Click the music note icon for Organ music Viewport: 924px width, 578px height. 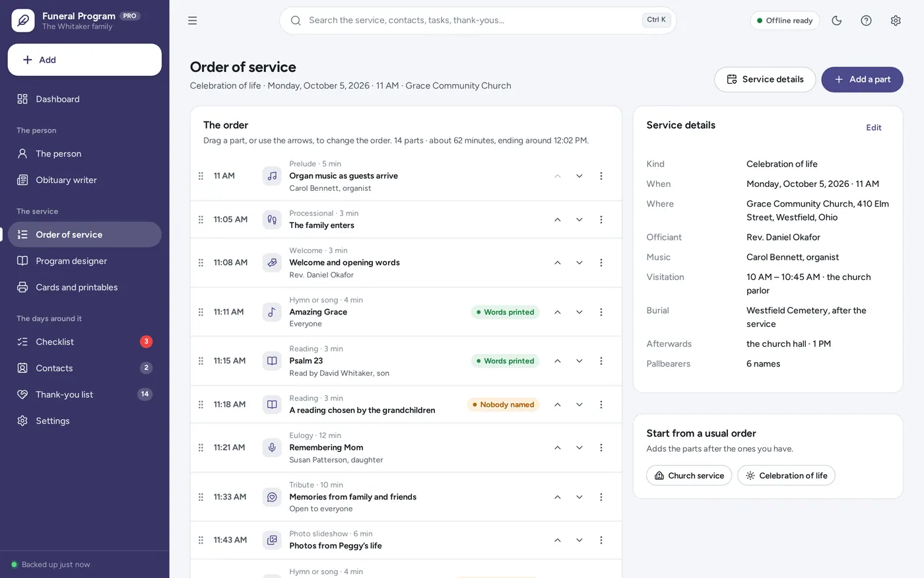pyautogui.click(x=272, y=176)
